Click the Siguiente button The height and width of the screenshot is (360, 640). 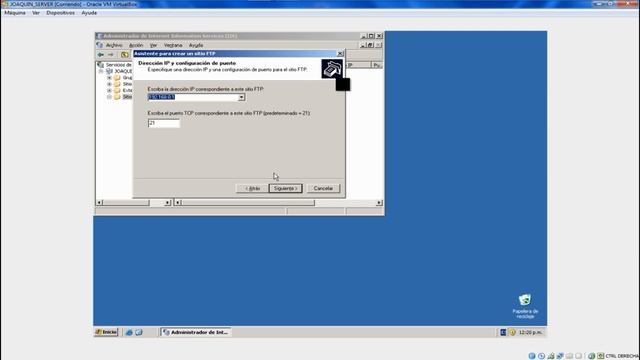coord(285,188)
